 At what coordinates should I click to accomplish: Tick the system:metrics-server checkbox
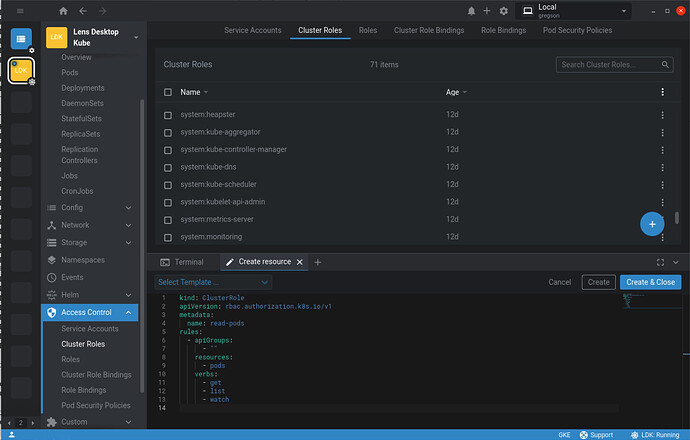click(169, 219)
